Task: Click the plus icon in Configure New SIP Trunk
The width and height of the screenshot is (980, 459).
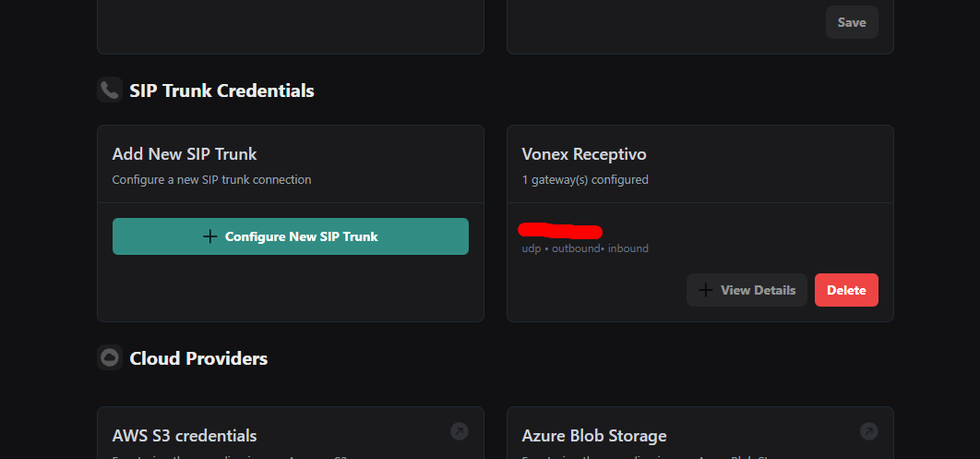Action: [209, 236]
